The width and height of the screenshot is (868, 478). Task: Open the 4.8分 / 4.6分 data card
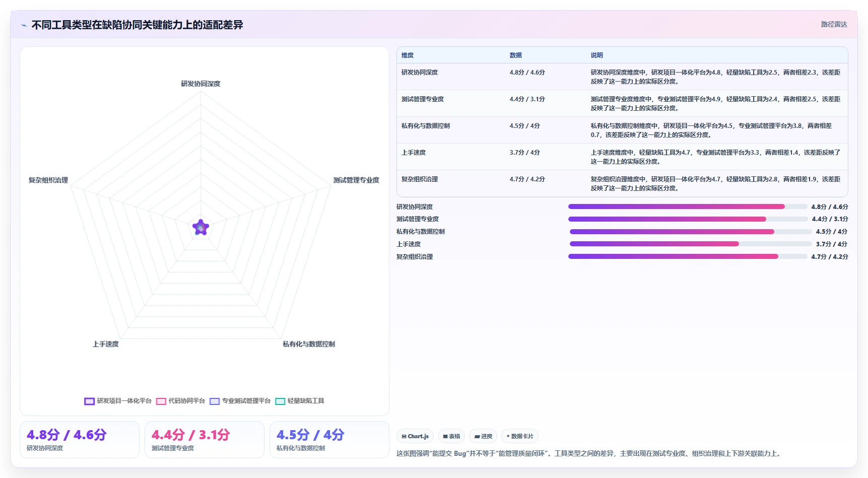(x=80, y=440)
